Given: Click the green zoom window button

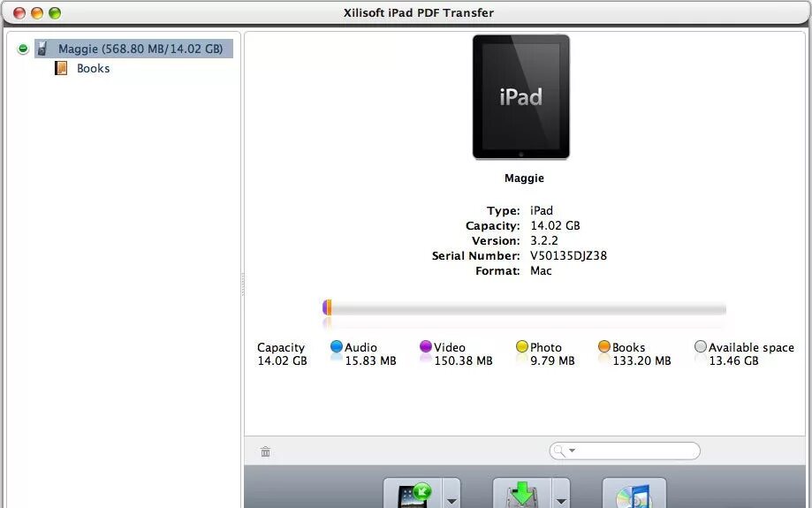Looking at the screenshot, I should pos(55,13).
